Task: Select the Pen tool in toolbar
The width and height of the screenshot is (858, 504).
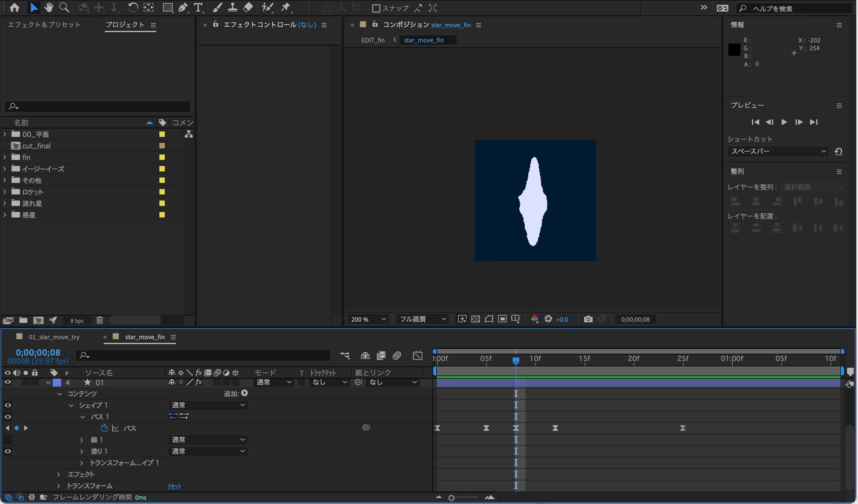Action: click(x=183, y=8)
